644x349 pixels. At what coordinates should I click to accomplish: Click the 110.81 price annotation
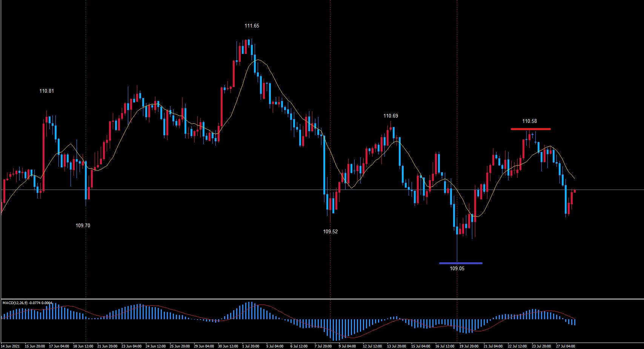(46, 91)
